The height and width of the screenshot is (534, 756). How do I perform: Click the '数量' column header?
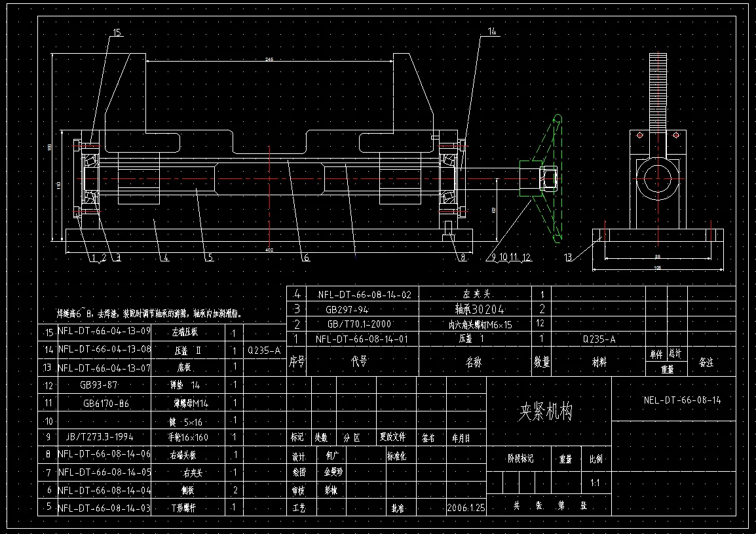point(541,362)
